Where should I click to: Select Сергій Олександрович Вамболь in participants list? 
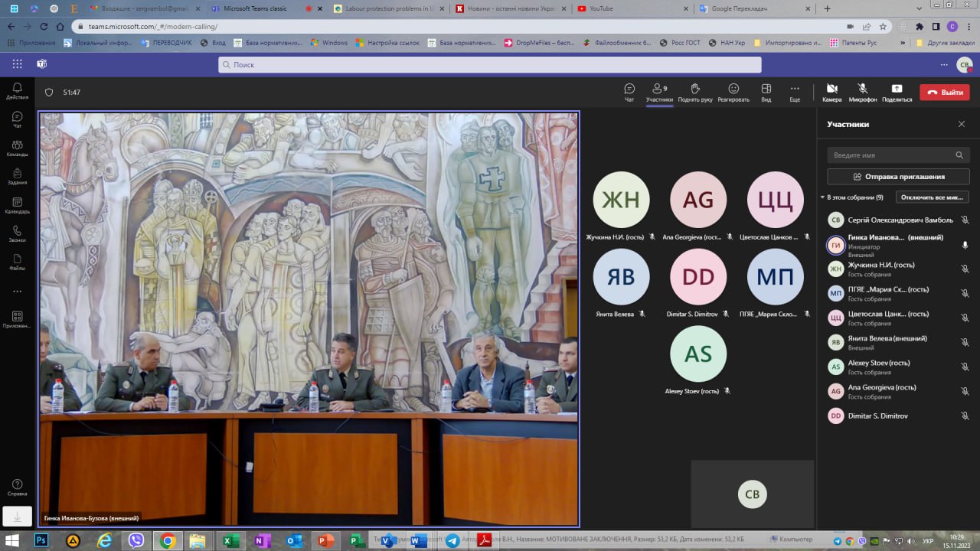pos(898,220)
